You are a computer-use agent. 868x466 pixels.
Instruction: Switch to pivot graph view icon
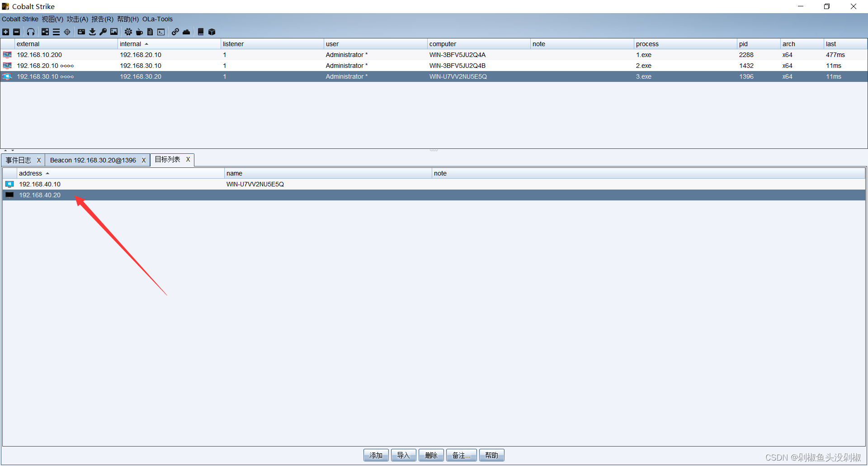[x=45, y=32]
